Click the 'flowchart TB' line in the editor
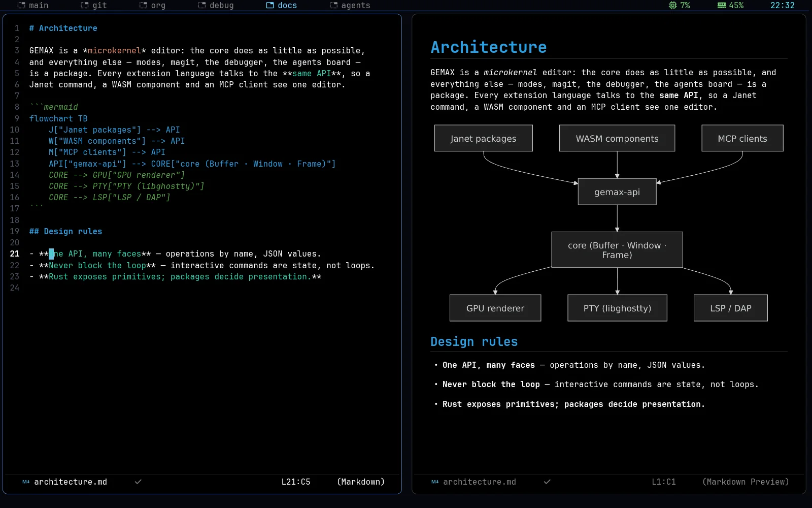Image resolution: width=812 pixels, height=508 pixels. [x=58, y=118]
